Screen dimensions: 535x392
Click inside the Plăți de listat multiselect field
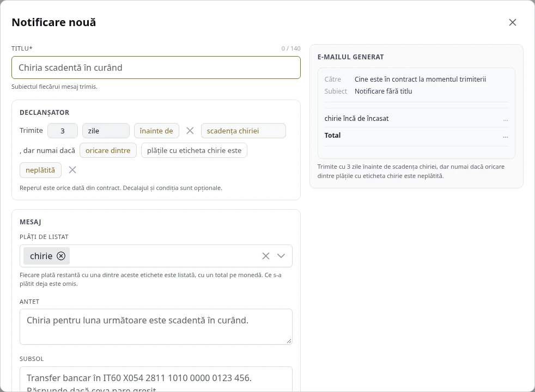tap(156, 256)
